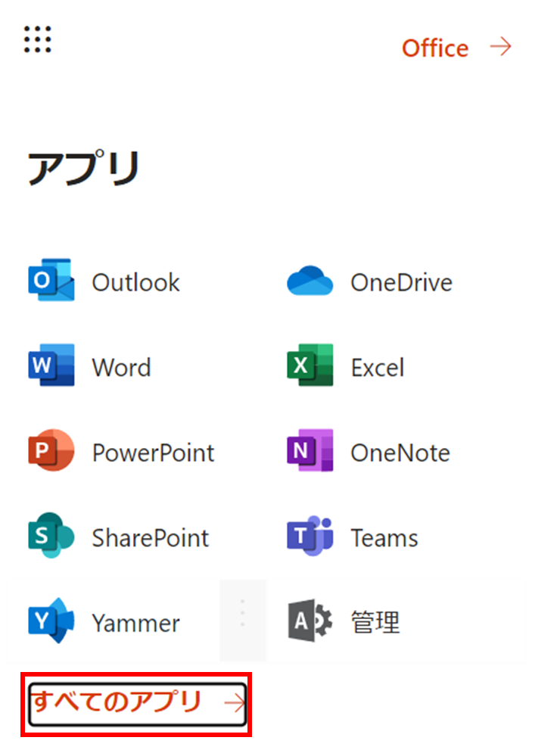Open すべてのアプリ (All apps) link

click(138, 704)
